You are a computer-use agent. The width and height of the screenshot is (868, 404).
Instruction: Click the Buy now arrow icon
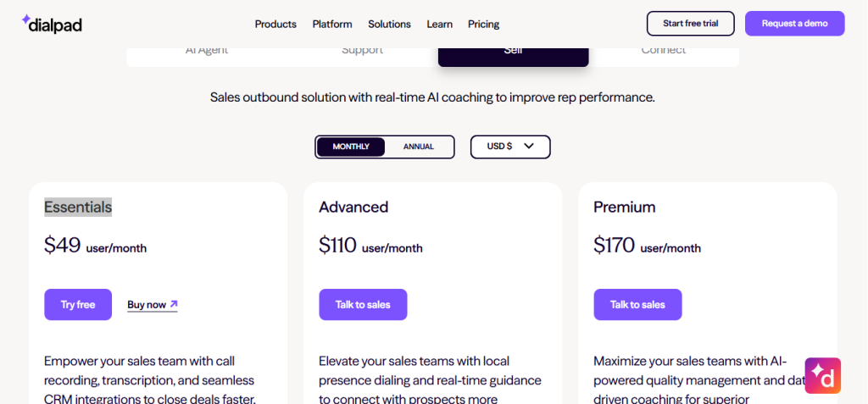click(x=174, y=304)
